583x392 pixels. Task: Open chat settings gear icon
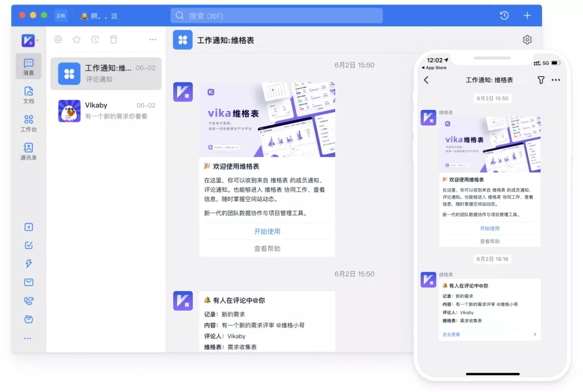click(527, 40)
